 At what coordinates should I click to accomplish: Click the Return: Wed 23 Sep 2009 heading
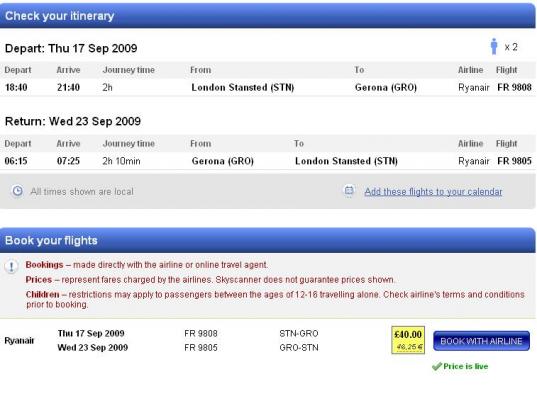coord(73,121)
